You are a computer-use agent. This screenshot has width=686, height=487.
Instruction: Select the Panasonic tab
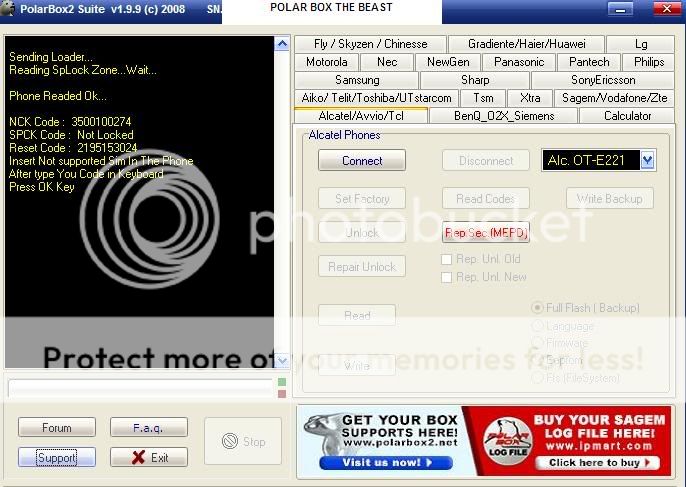click(519, 62)
